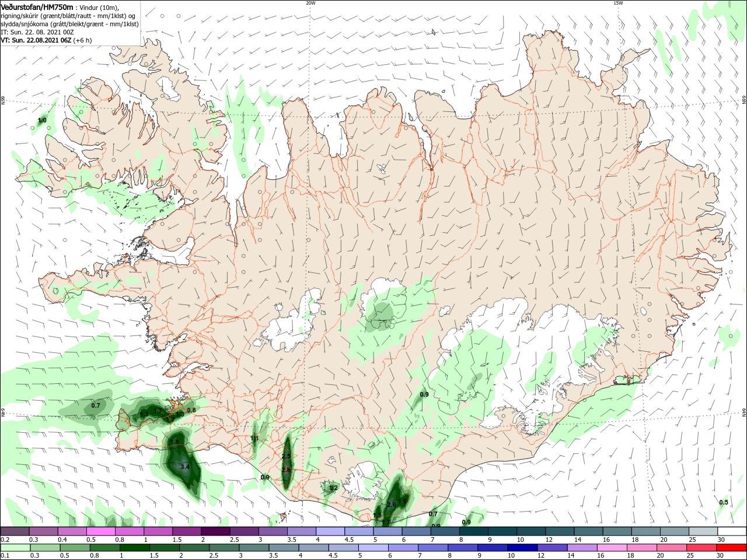This screenshot has width=747, height=560.
Task: Select the bright red swatch in the rain legend
Action: 732,548
